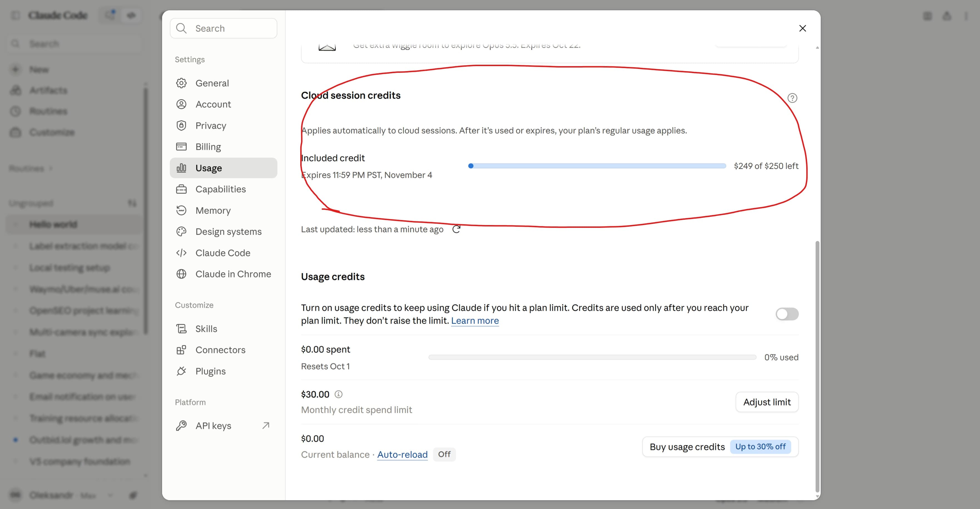
Task: Open the Auto-reload link
Action: click(x=402, y=454)
